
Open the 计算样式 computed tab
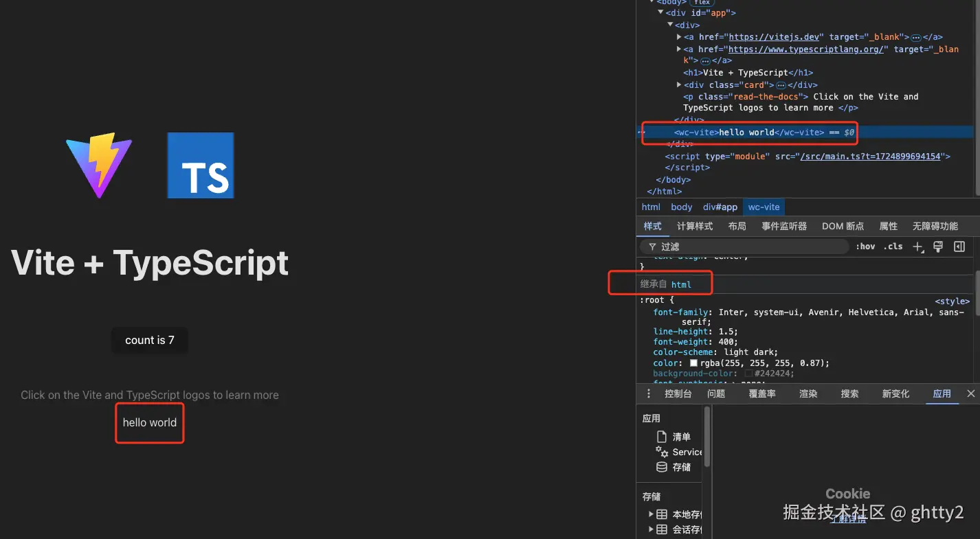point(695,226)
